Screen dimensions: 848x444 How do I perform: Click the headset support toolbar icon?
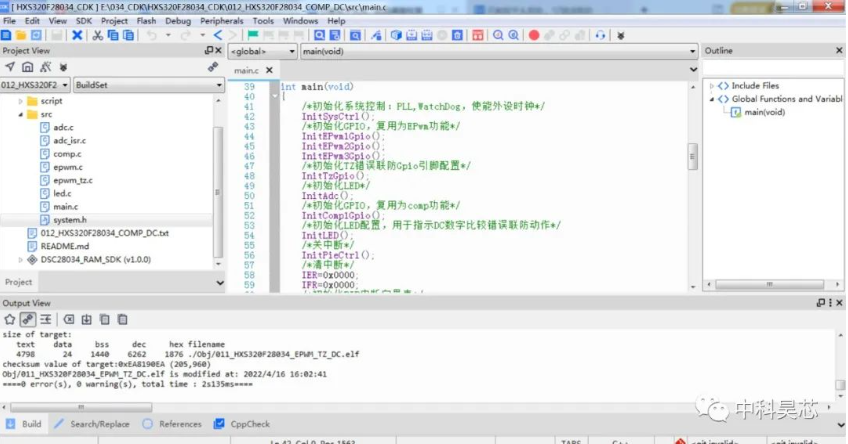click(600, 35)
